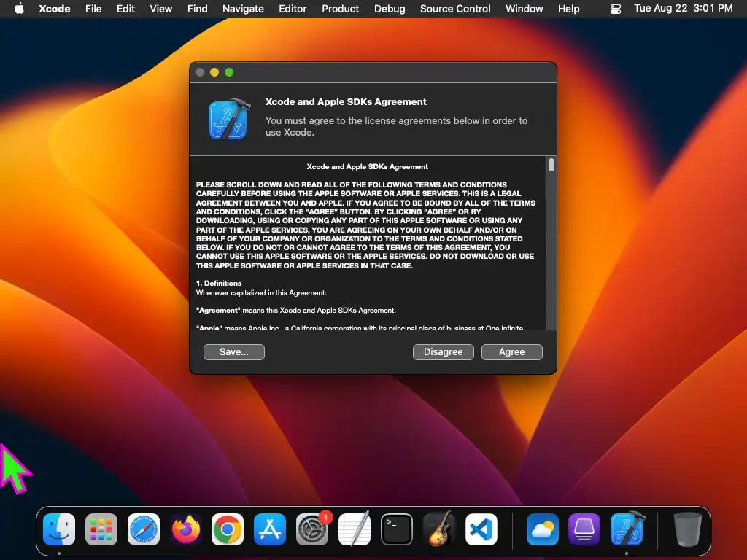Open GarageBand guitar icon in Dock
Screen dimensions: 747x560
(438, 529)
